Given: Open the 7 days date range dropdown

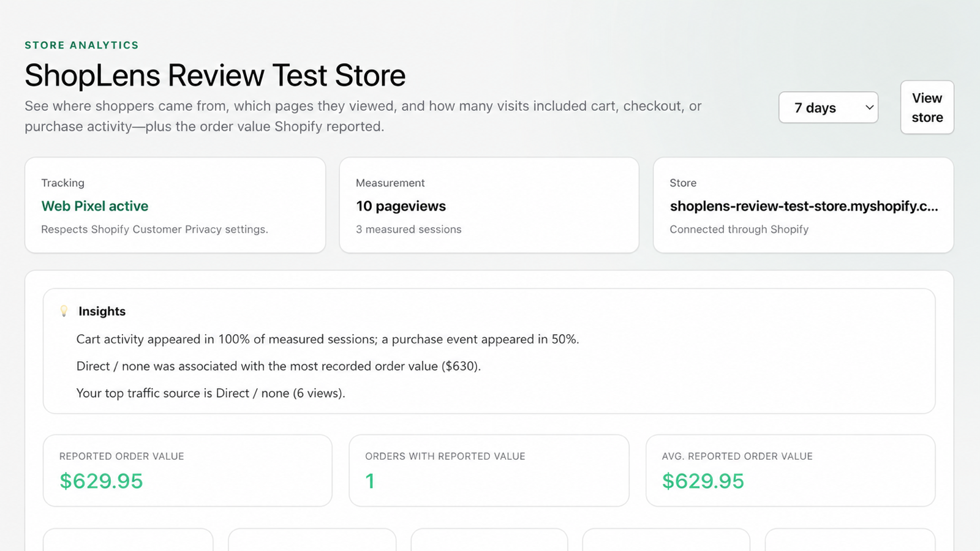Looking at the screenshot, I should coord(828,108).
